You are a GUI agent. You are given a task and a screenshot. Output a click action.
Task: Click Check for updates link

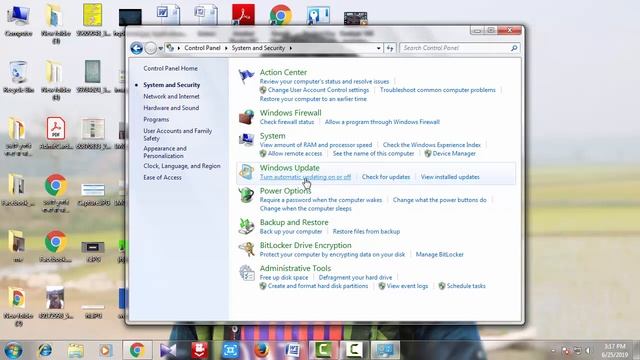(386, 177)
